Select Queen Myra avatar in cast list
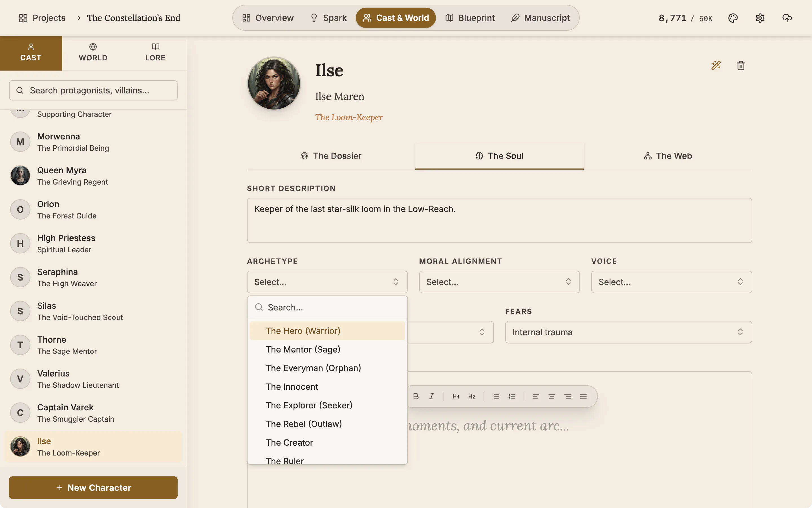This screenshot has width=812, height=508. [x=20, y=175]
